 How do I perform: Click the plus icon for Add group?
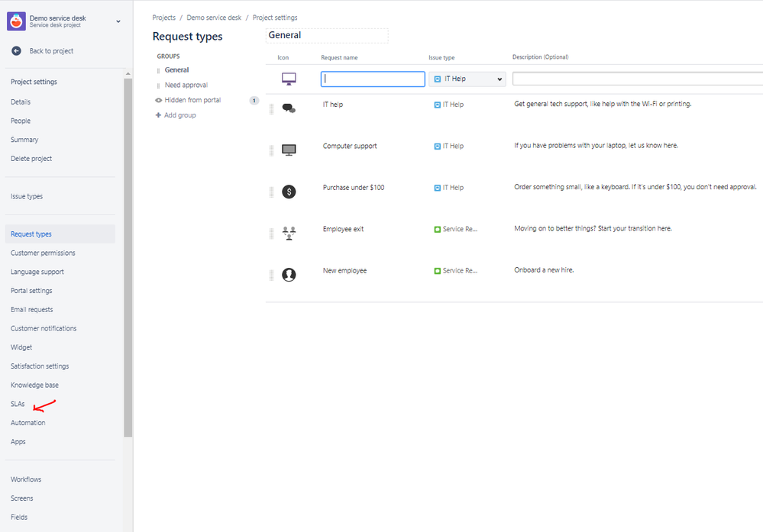pyautogui.click(x=158, y=115)
